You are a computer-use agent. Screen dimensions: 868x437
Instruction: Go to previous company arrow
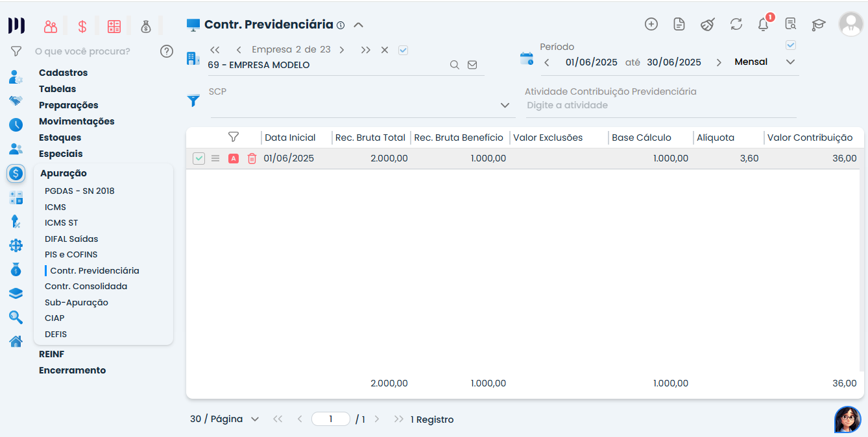pyautogui.click(x=239, y=50)
